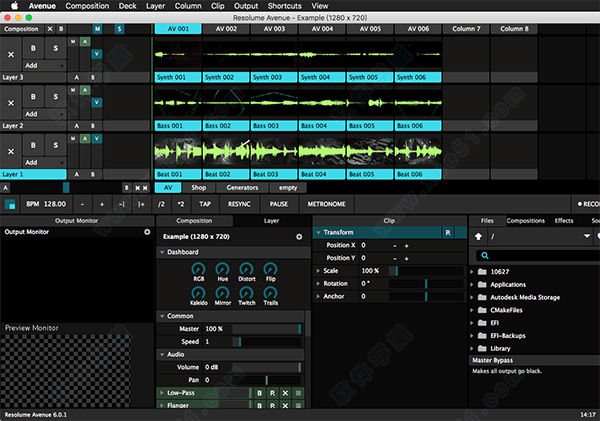
Task: Click the RESYNC button
Action: (239, 204)
